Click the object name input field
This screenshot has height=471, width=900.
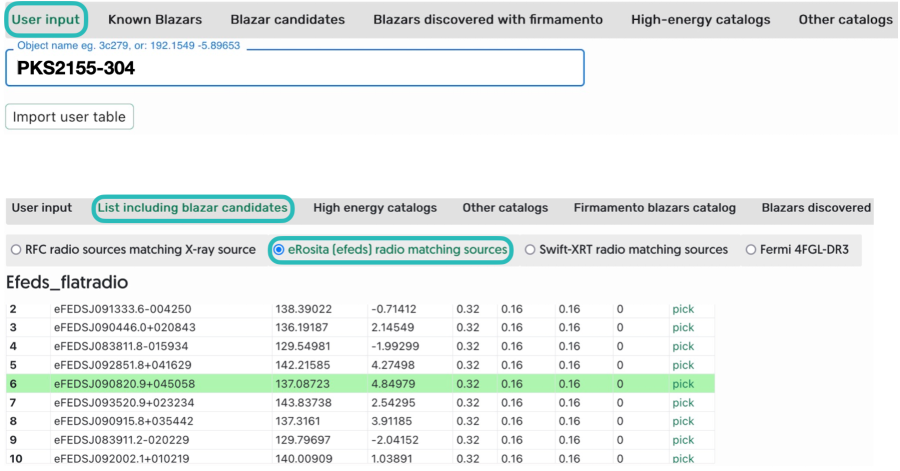tap(295, 68)
